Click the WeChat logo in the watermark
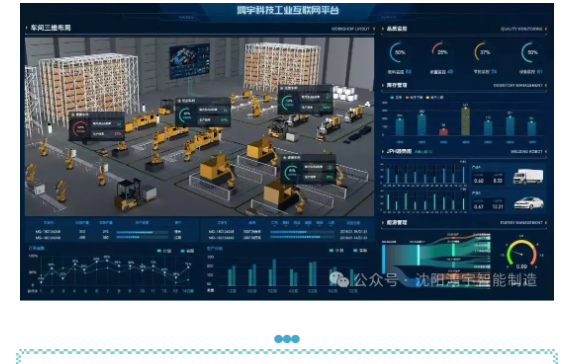The image size is (573, 364). [x=339, y=280]
